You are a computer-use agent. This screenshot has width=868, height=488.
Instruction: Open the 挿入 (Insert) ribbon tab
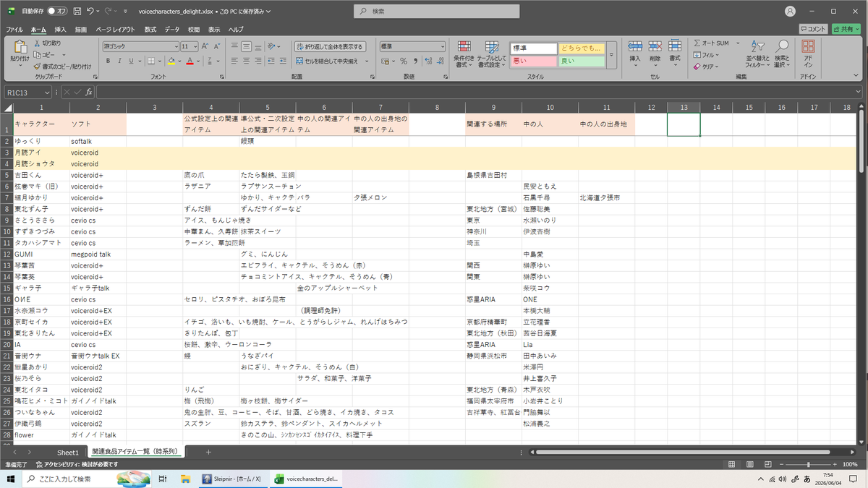(60, 29)
